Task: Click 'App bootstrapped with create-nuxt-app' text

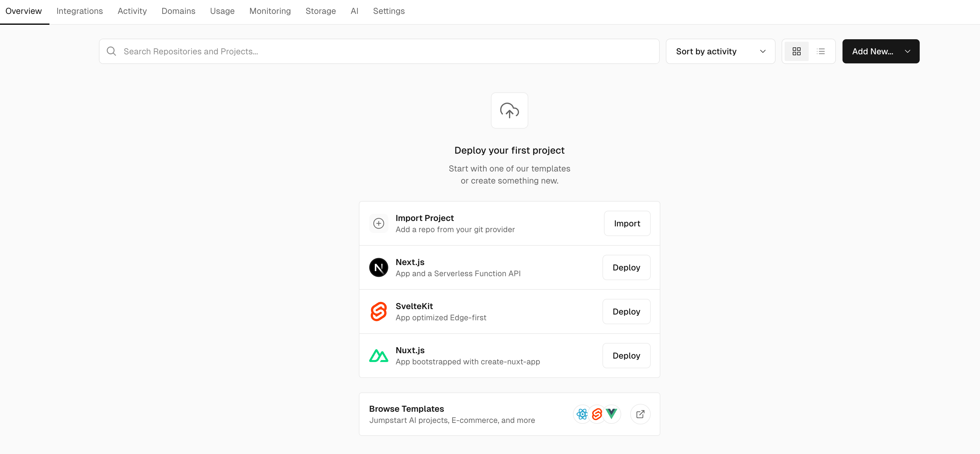Action: [468, 361]
